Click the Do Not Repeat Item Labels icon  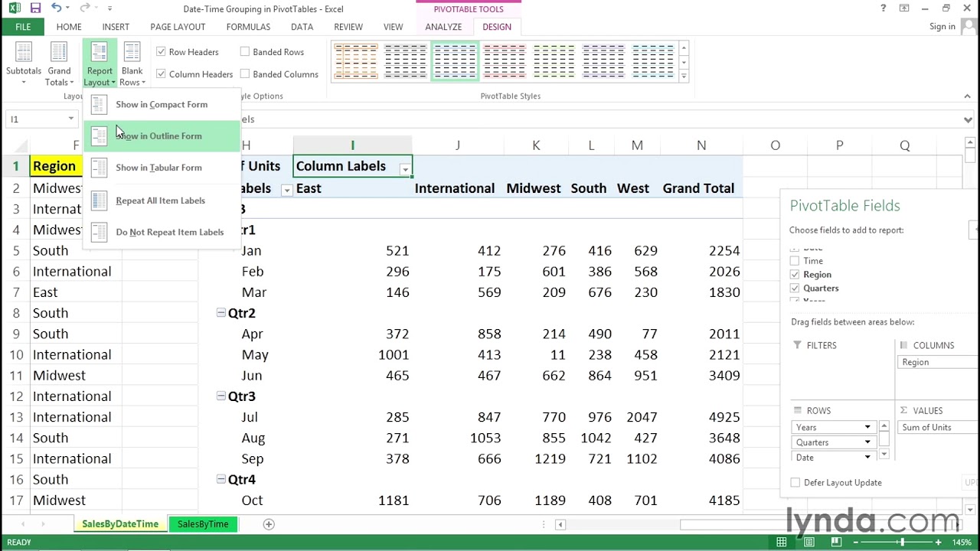(99, 232)
